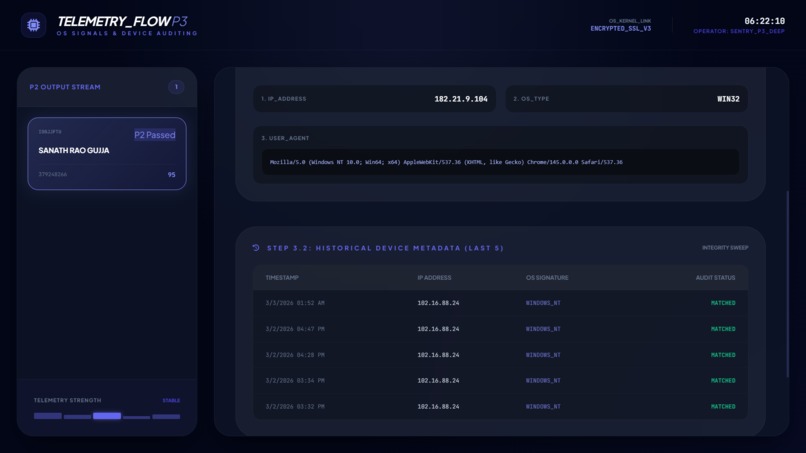Click the timestamp 3/2/2026 04:47 PM
This screenshot has height=453, width=806.
[x=295, y=329]
